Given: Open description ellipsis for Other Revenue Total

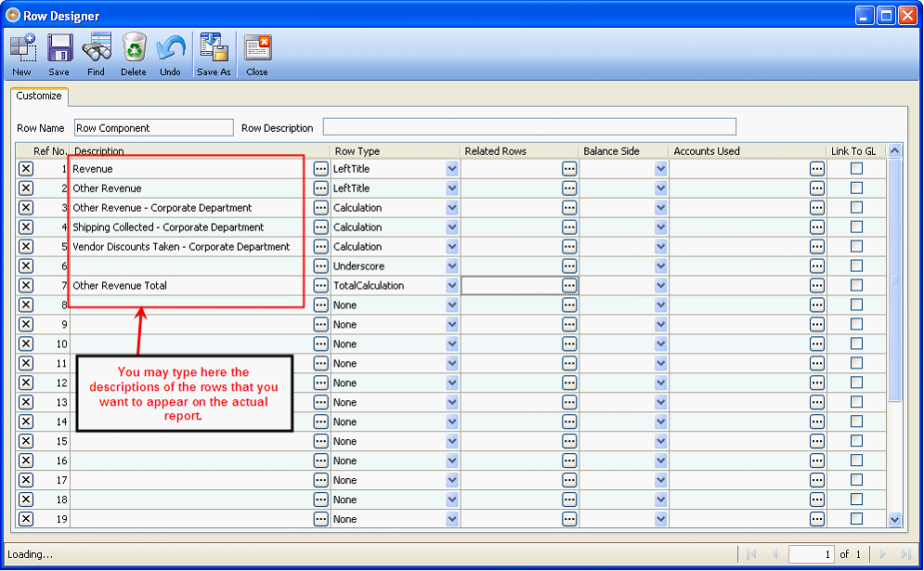Looking at the screenshot, I should pos(320,286).
